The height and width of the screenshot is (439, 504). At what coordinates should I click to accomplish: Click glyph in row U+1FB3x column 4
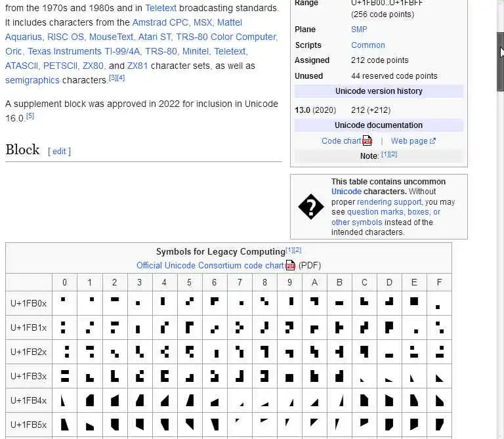click(165, 376)
